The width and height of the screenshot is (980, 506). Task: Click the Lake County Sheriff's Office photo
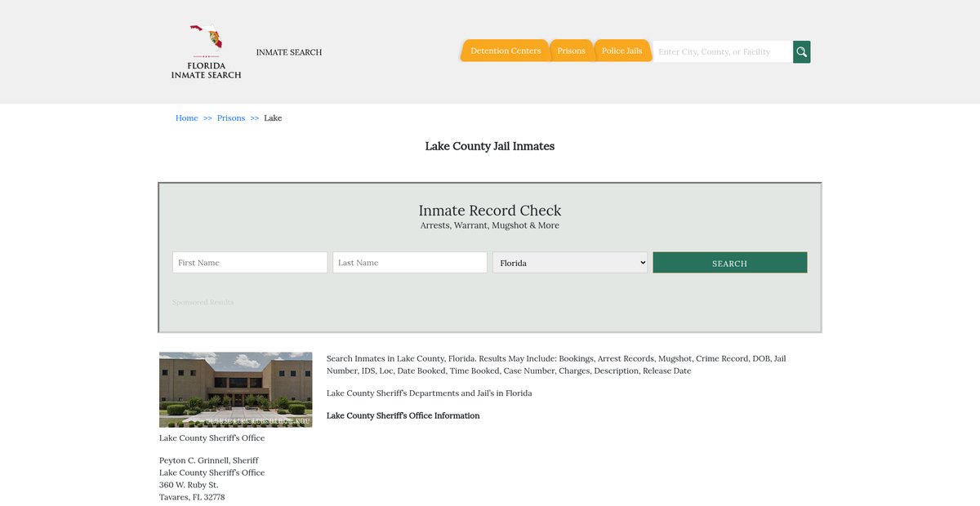236,389
